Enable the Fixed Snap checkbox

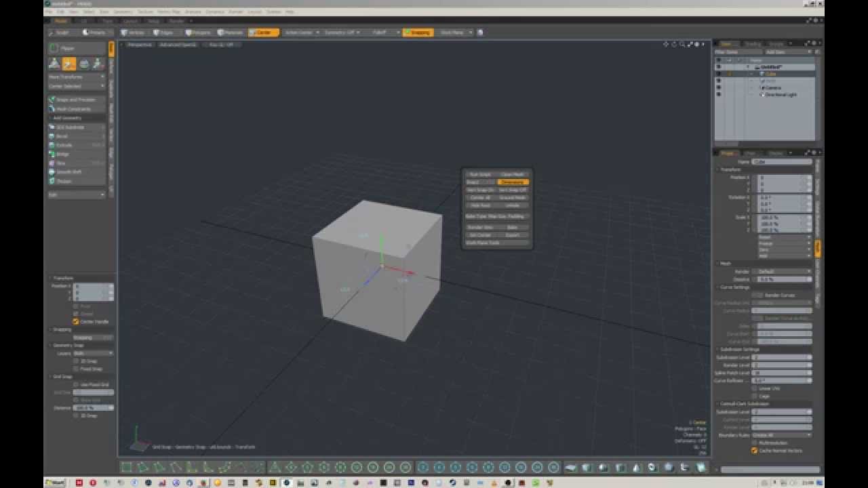(76, 369)
